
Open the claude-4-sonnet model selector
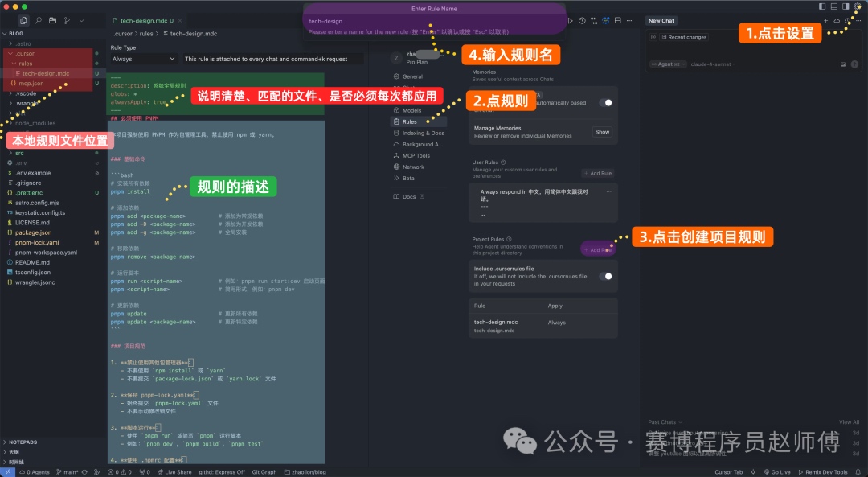pyautogui.click(x=711, y=64)
